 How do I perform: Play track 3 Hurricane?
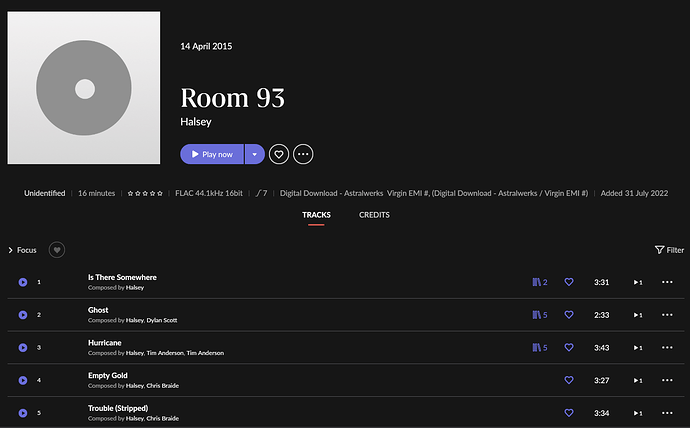23,348
